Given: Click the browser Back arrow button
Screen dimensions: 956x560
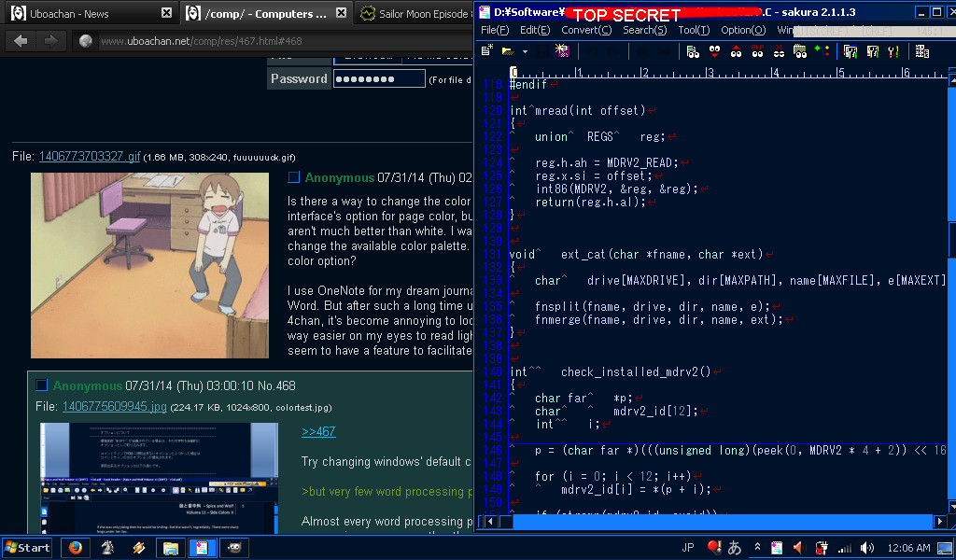Looking at the screenshot, I should 21,41.
